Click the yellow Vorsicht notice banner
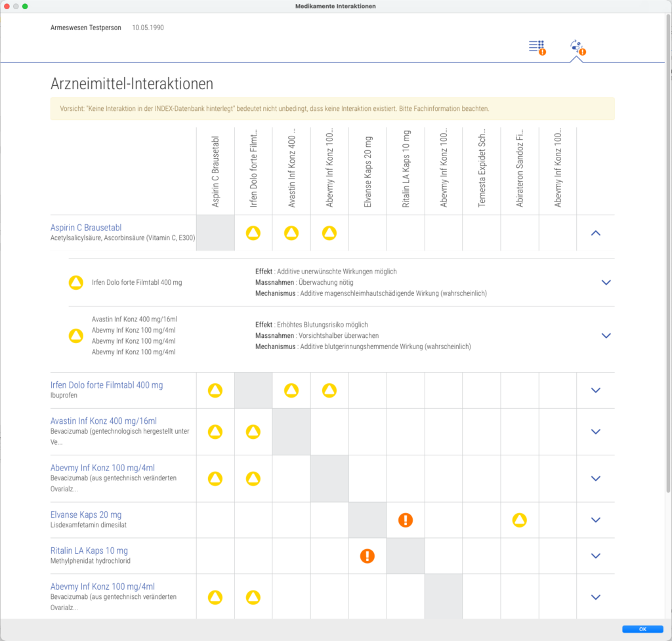The image size is (672, 641). [x=333, y=109]
